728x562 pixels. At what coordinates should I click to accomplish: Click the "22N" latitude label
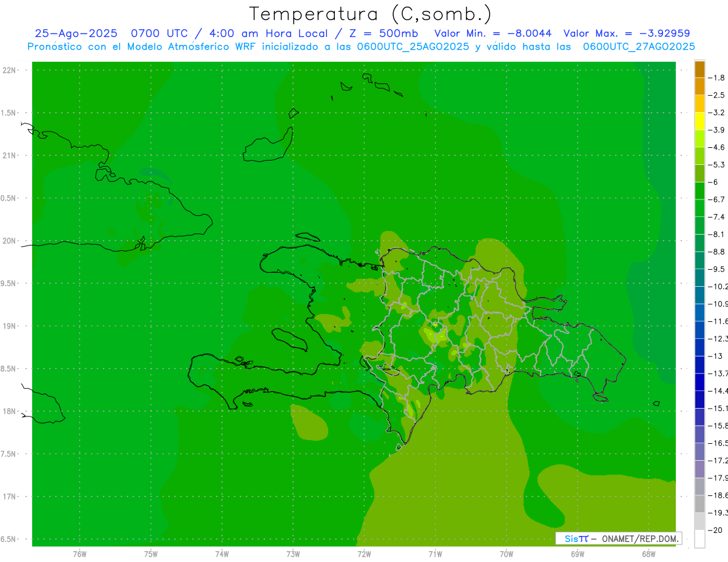click(x=10, y=70)
